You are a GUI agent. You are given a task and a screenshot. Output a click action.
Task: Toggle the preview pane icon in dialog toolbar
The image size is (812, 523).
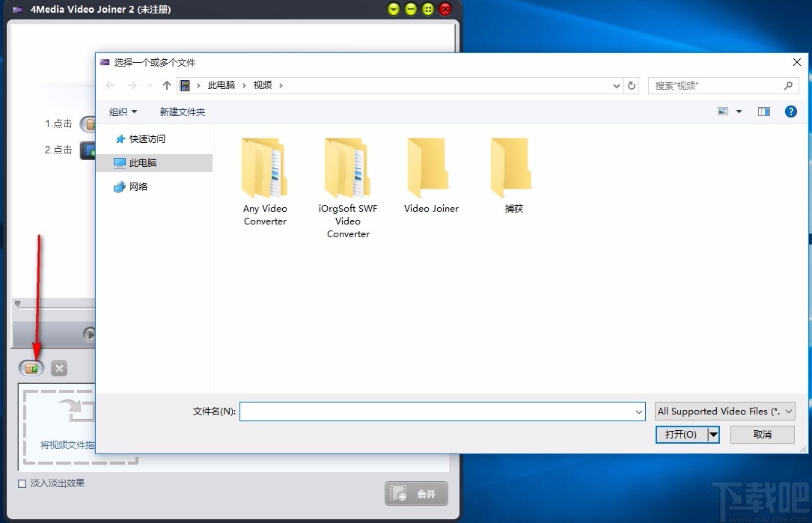pyautogui.click(x=763, y=111)
